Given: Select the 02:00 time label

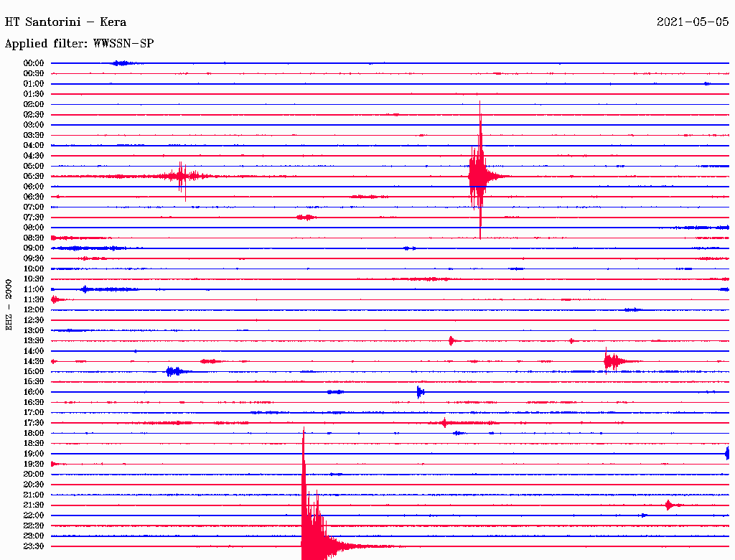Looking at the screenshot, I should pyautogui.click(x=34, y=104).
